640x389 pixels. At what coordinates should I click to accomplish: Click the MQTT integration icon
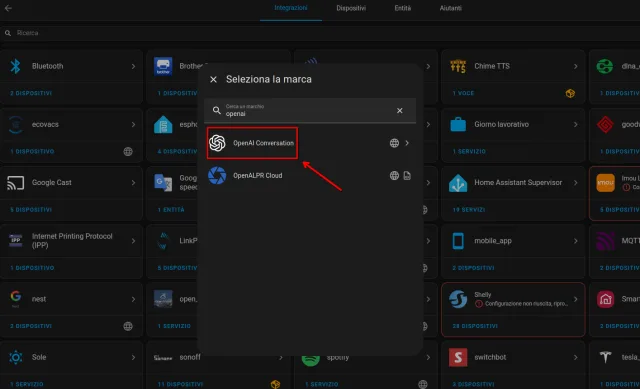(605, 241)
